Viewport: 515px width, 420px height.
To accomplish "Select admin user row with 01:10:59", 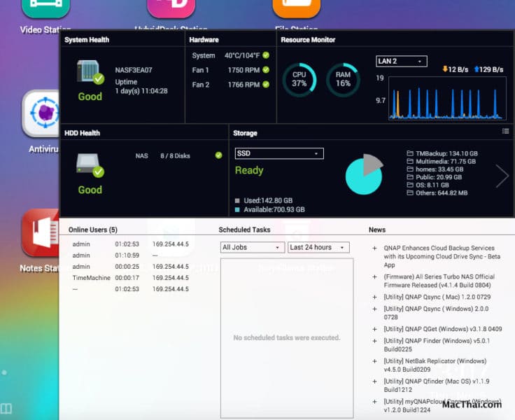I will tap(131, 255).
